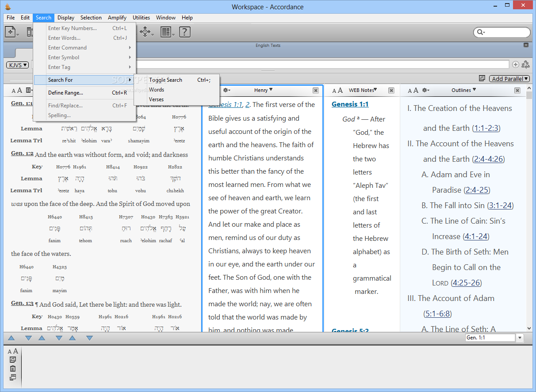Follow the 5:1-6:8 outline reference link
The image size is (536, 392).
(437, 314)
